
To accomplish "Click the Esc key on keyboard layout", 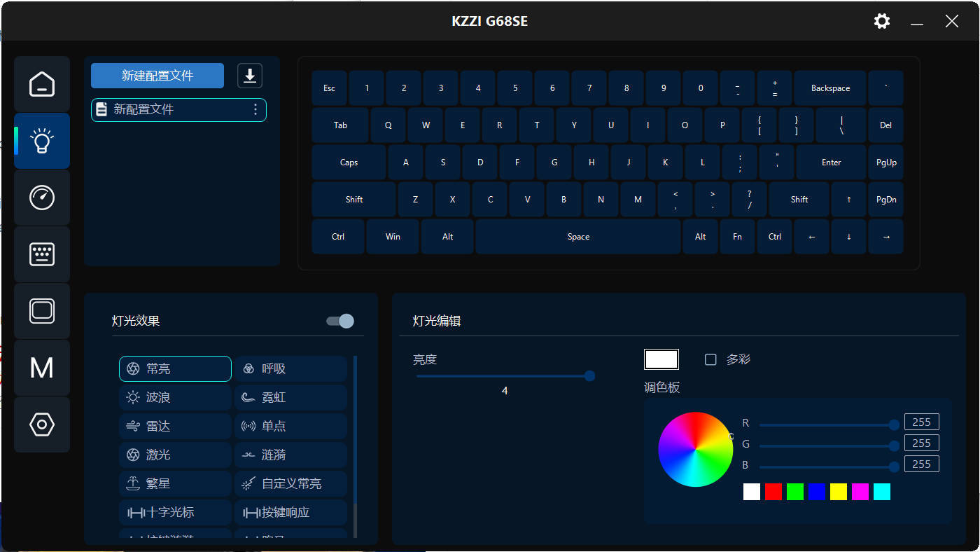I will point(330,88).
